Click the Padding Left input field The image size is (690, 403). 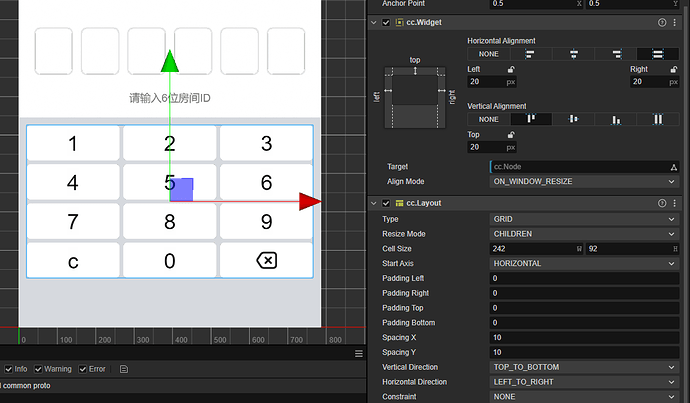584,278
